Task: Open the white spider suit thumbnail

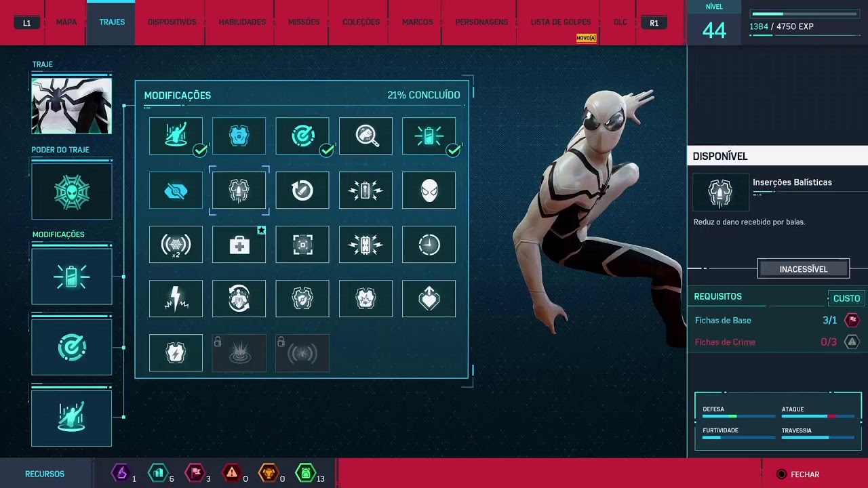Action: pos(71,106)
